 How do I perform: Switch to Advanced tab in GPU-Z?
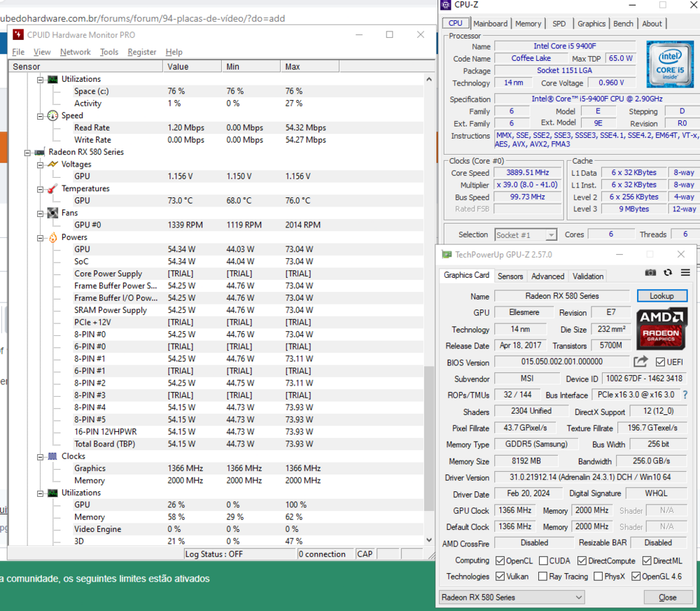[548, 276]
